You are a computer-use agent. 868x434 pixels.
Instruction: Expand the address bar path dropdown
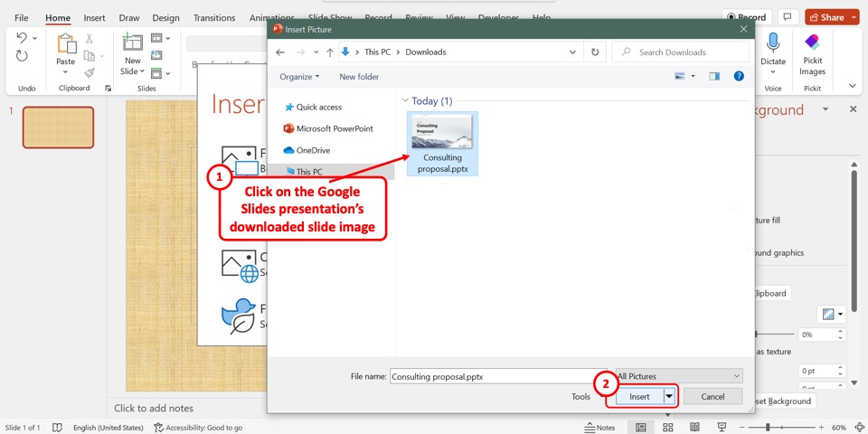tap(572, 52)
